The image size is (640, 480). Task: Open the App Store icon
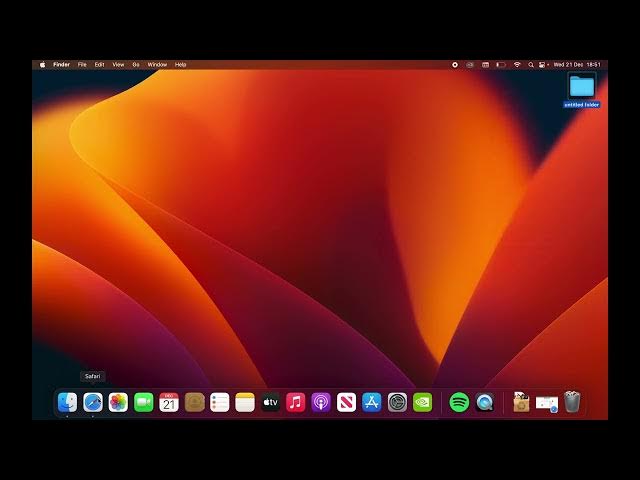(372, 402)
